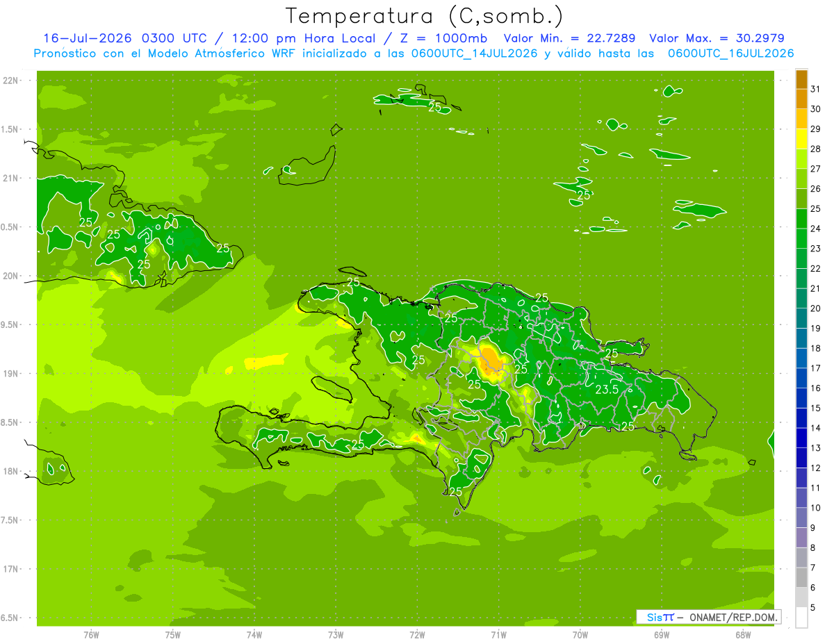Click the legend value "23"

(816, 249)
